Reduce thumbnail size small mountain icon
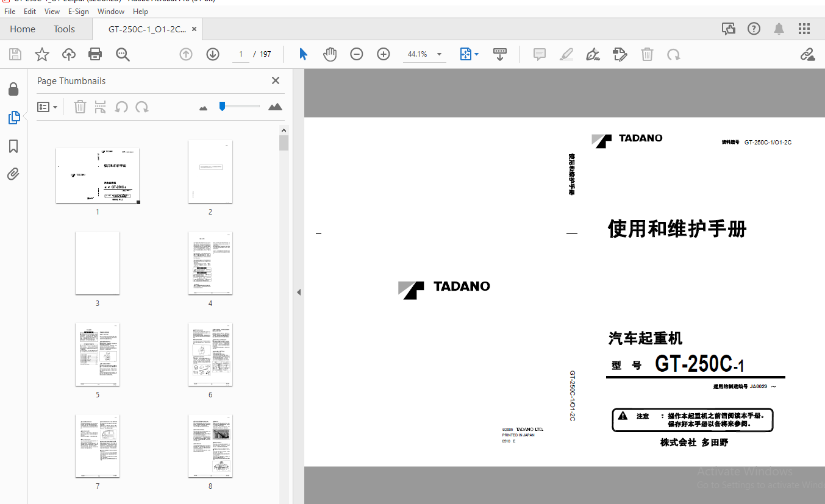Image resolution: width=825 pixels, height=504 pixels. [x=203, y=108]
